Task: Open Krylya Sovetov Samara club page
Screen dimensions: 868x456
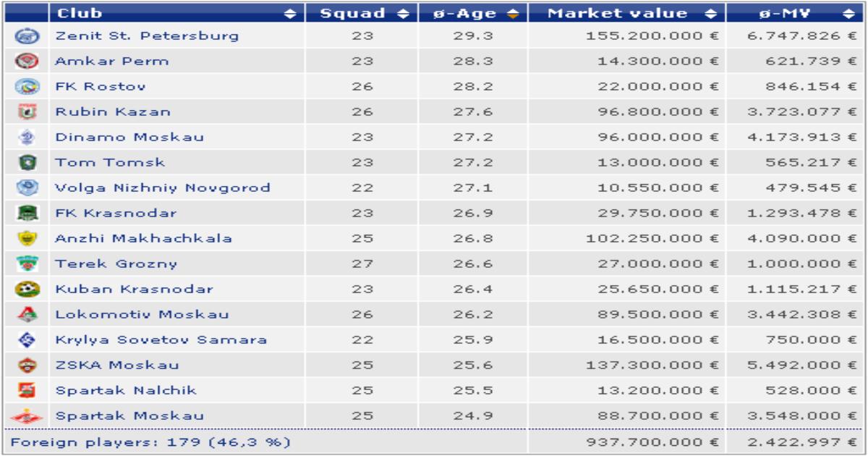Action: tap(161, 340)
